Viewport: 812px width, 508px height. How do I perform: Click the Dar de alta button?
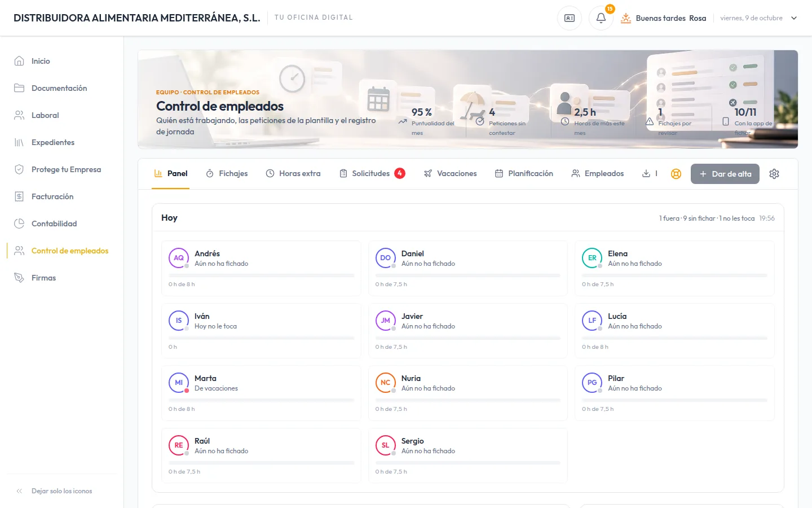pyautogui.click(x=725, y=174)
